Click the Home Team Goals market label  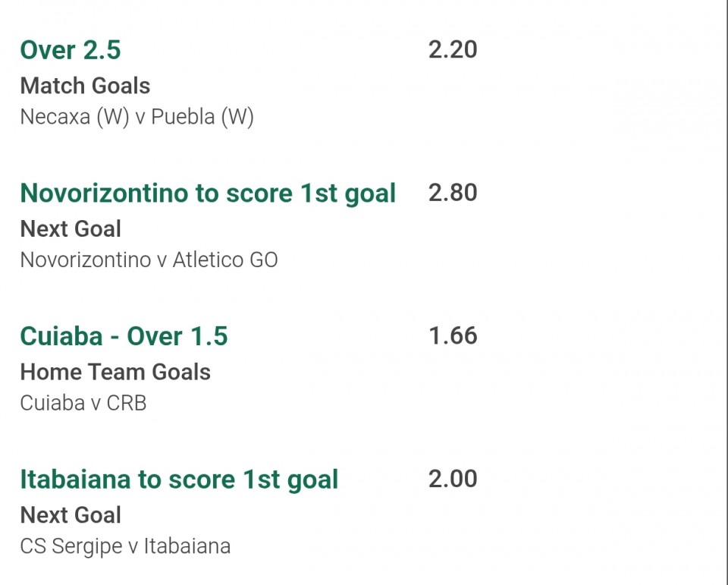pyautogui.click(x=115, y=373)
